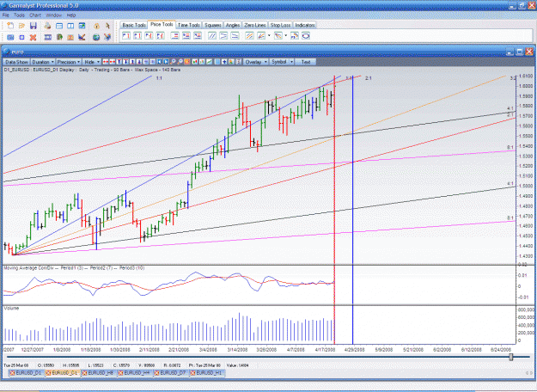Viewport: 537px width, 392px height.
Task: Click the small blue square icon in main toolbar
Action: [x=21, y=37]
